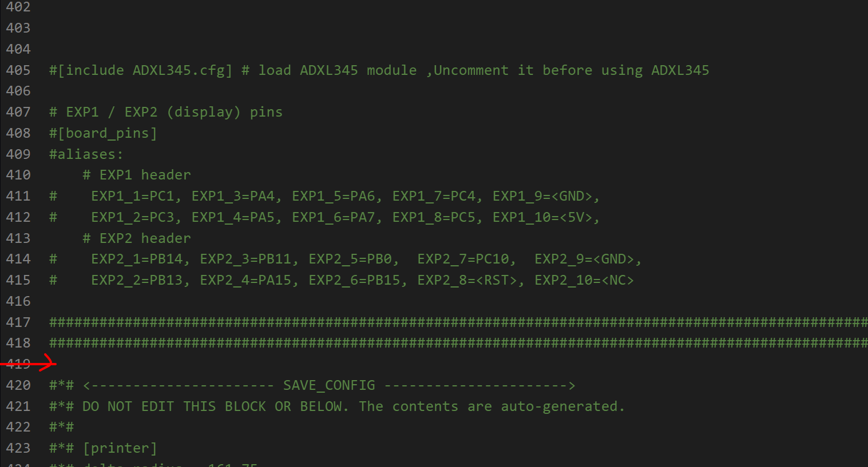Select line number 409 in gutter

pyautogui.click(x=18, y=154)
